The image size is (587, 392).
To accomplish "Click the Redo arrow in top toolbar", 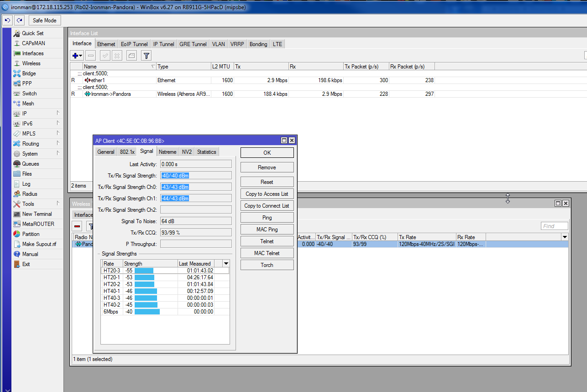I will pyautogui.click(x=19, y=20).
